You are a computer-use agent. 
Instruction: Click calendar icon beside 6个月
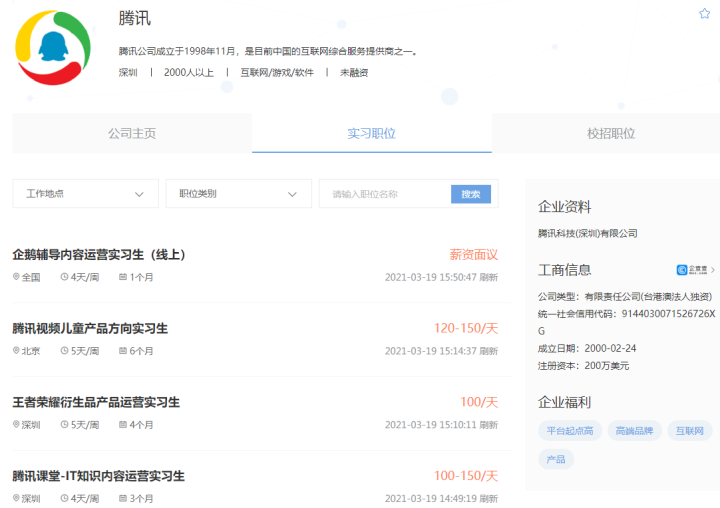click(x=123, y=350)
